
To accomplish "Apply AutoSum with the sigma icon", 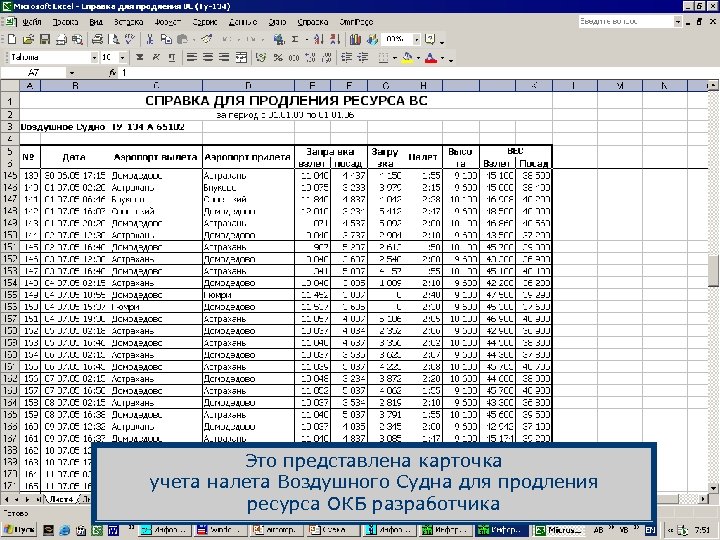I will coord(295,39).
